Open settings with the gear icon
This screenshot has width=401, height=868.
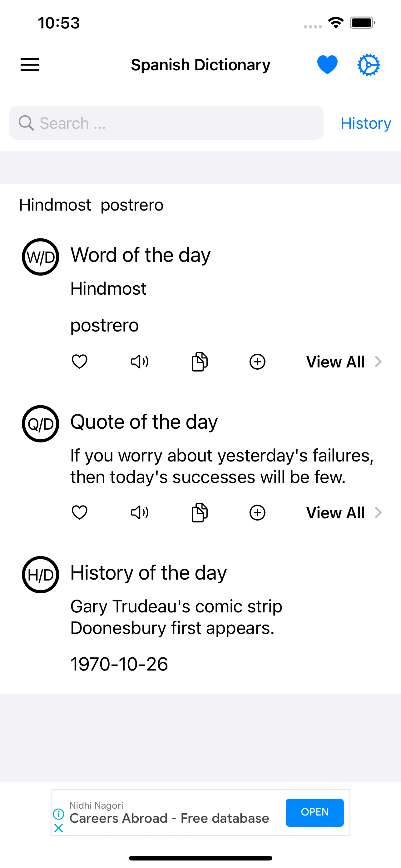point(368,65)
